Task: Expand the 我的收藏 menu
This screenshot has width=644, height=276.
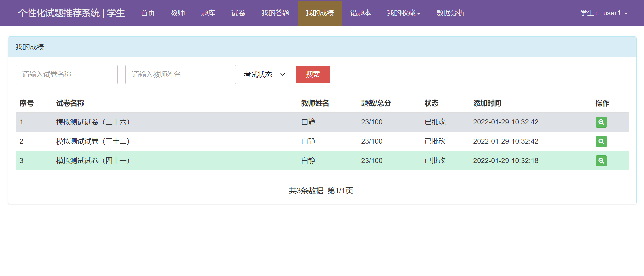Action: coord(404,13)
